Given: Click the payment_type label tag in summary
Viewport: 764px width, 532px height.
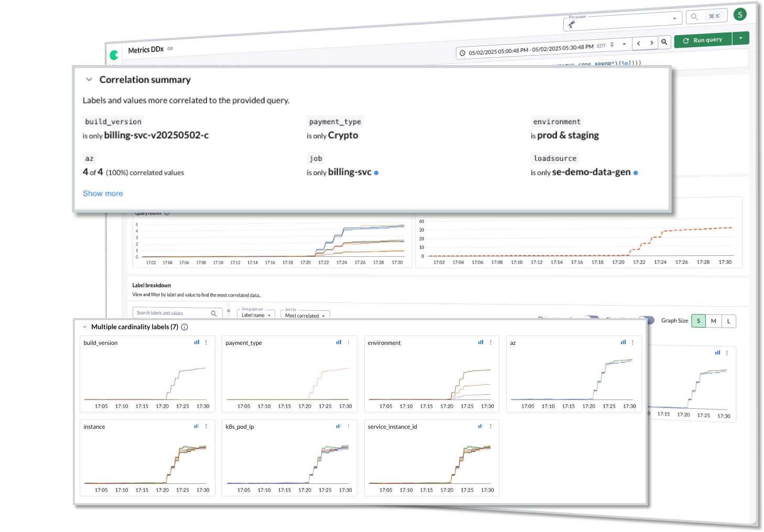Looking at the screenshot, I should [x=335, y=122].
